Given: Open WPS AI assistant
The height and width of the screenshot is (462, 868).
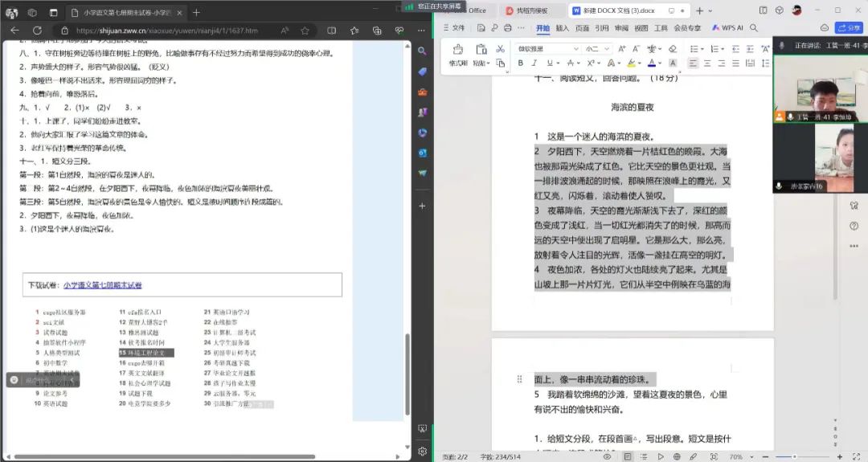Looking at the screenshot, I should 729,27.
